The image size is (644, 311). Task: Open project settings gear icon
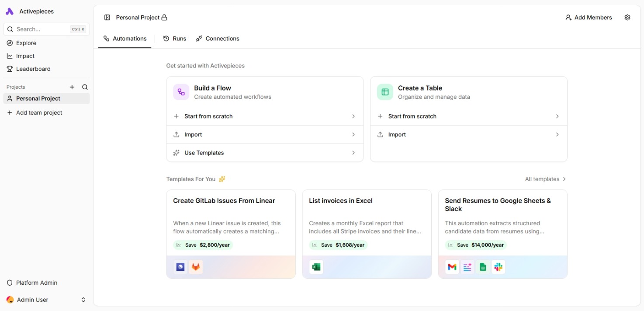(627, 17)
